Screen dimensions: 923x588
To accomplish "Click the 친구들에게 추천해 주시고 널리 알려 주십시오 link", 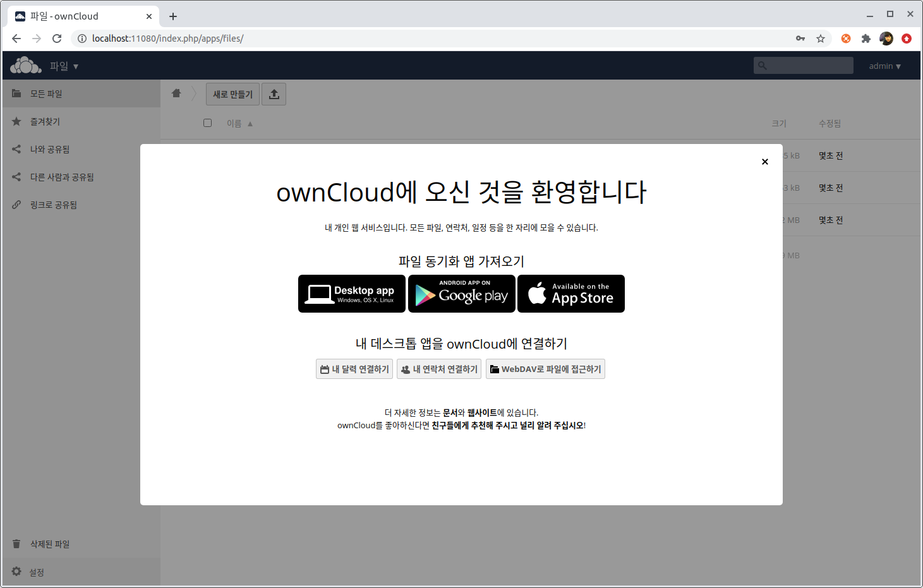I will (x=507, y=425).
